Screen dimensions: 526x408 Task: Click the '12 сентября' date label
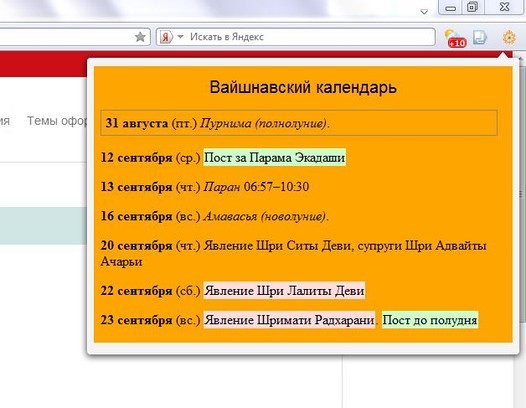coord(137,157)
